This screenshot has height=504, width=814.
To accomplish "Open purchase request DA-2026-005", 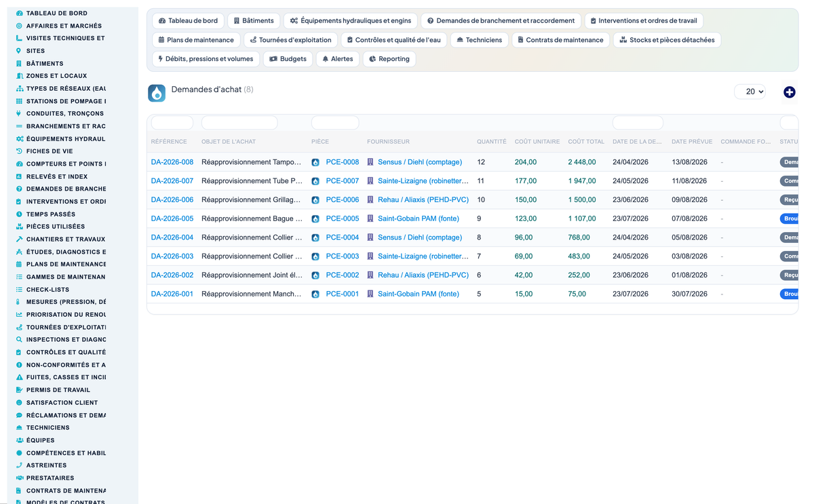I will tap(172, 218).
